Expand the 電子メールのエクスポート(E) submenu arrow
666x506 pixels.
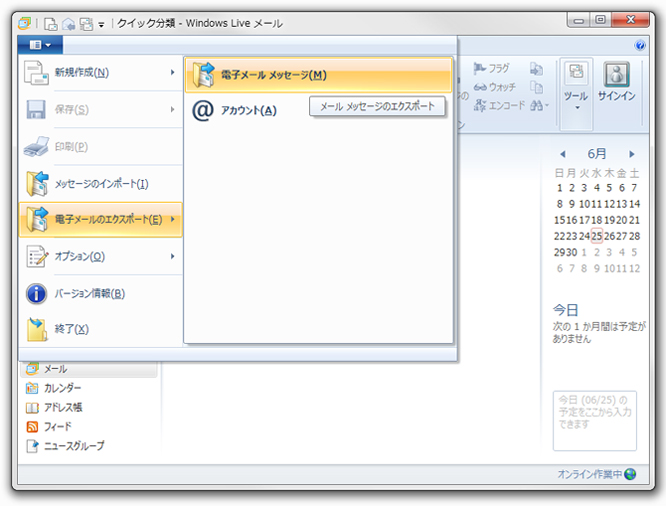[172, 220]
